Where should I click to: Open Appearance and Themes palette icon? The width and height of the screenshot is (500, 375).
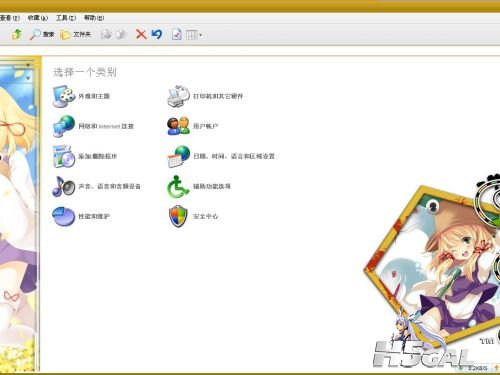pos(63,96)
